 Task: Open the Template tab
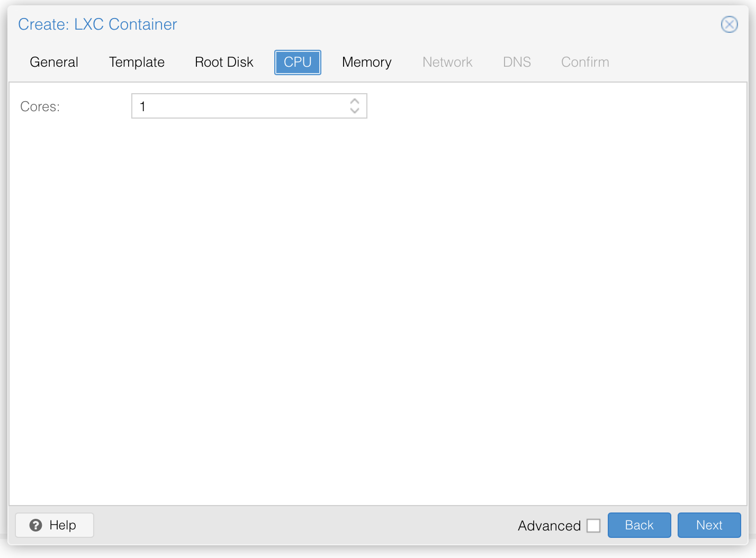136,62
